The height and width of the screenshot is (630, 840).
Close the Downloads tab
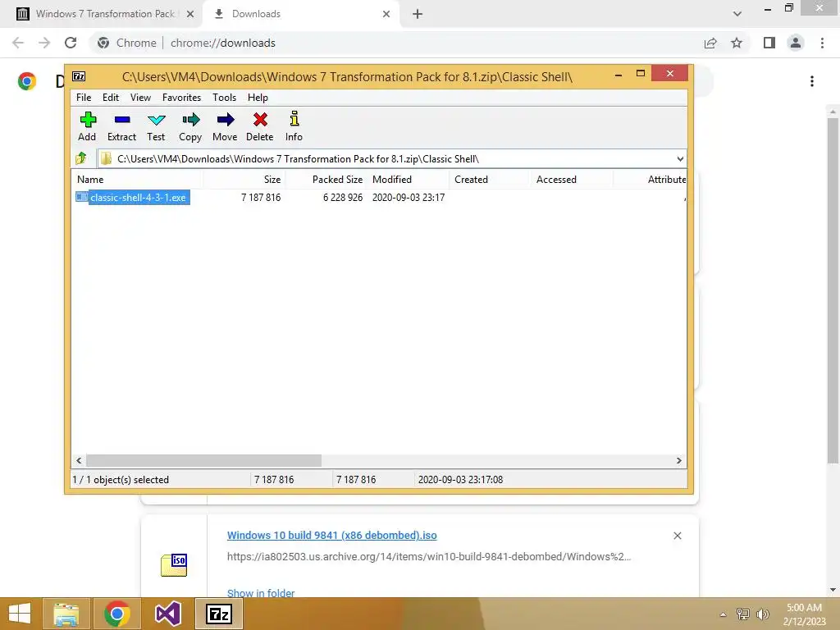[386, 14]
